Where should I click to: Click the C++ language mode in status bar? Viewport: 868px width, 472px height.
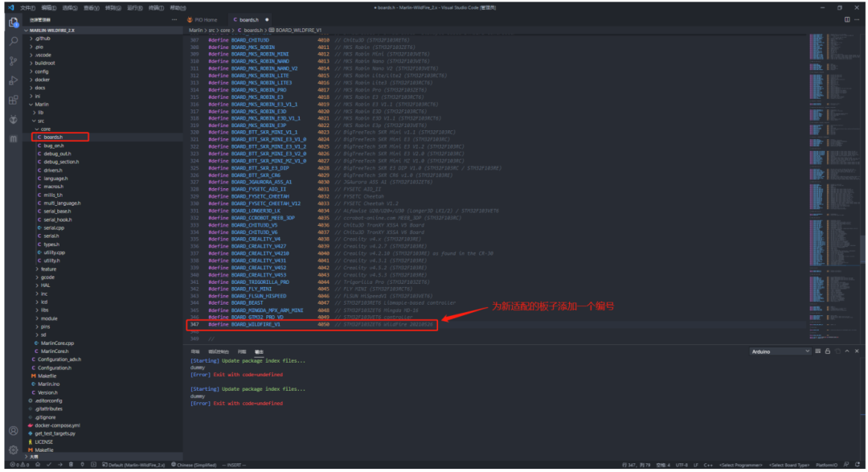708,465
